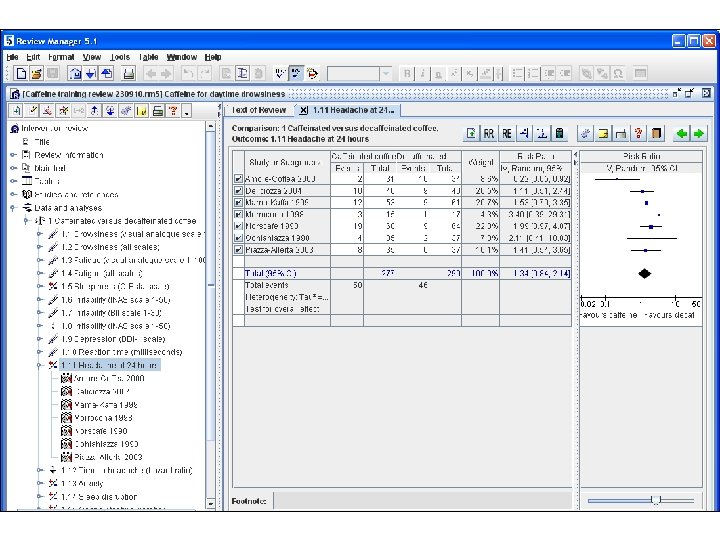Click the Footnotes input area

pos(423,501)
